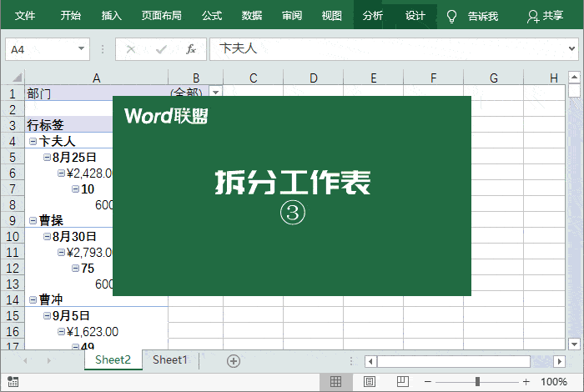Add a new sheet with plus icon
Image resolution: width=584 pixels, height=392 pixels.
(234, 361)
